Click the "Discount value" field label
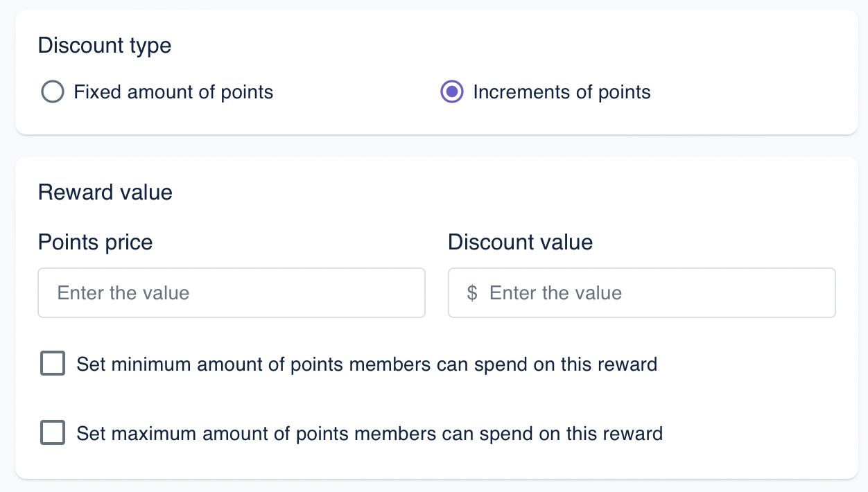868x492 pixels. coord(520,242)
